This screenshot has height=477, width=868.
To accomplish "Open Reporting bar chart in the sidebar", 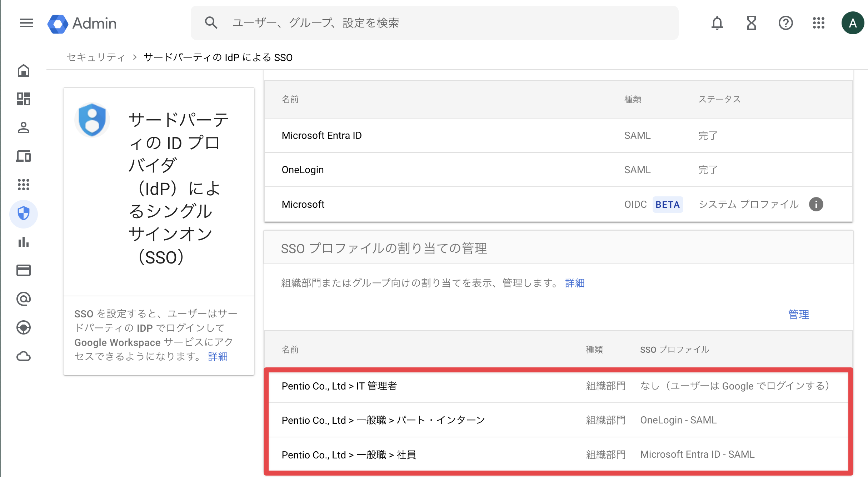I will click(24, 242).
